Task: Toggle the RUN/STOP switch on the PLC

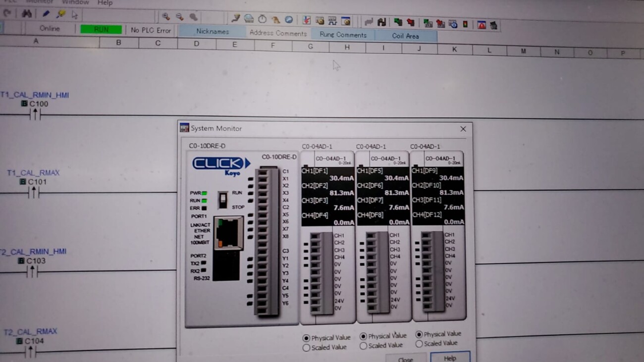Action: (x=223, y=200)
